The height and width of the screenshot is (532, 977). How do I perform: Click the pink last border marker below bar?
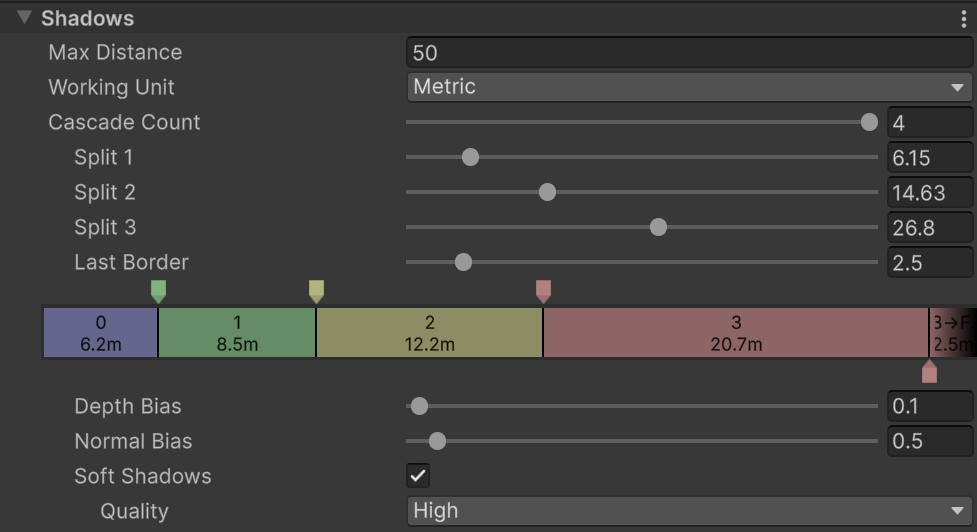929,372
